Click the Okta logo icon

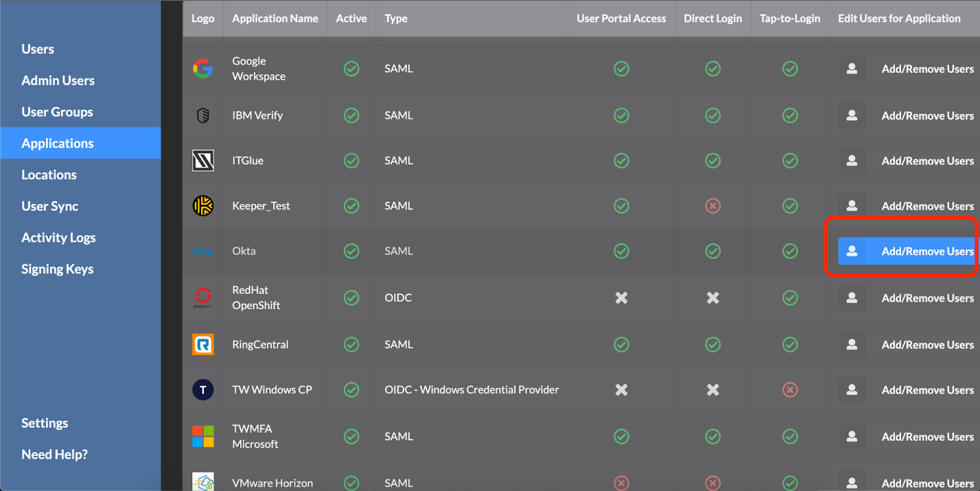(203, 251)
